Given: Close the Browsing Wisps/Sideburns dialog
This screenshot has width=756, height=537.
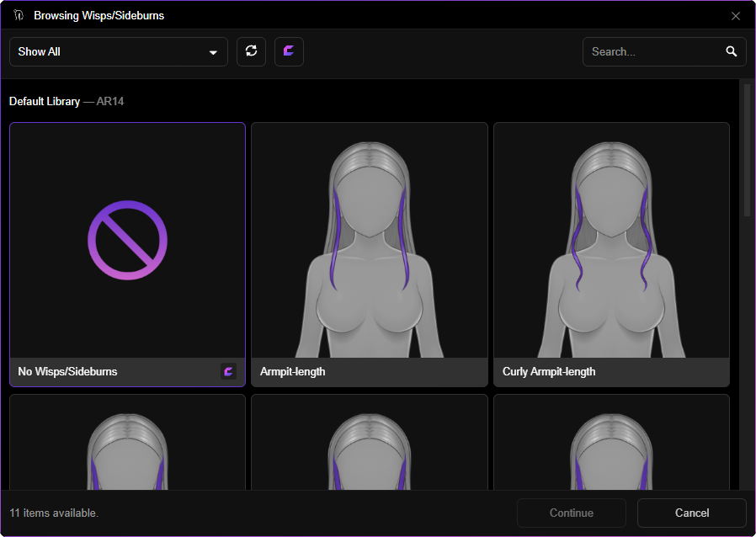Looking at the screenshot, I should click(x=735, y=16).
